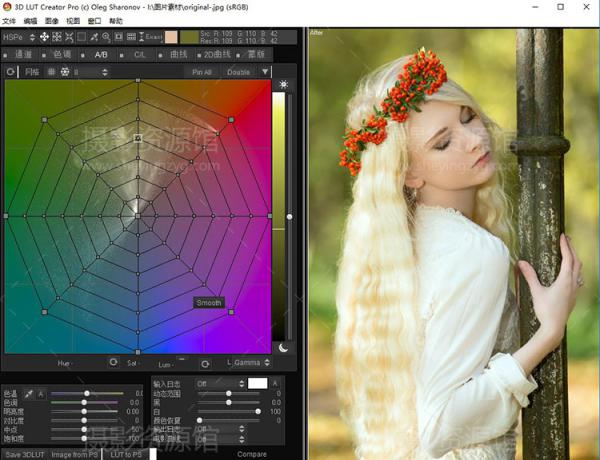Open the 2D曲线 tab
This screenshot has width=600, height=460.
215,55
